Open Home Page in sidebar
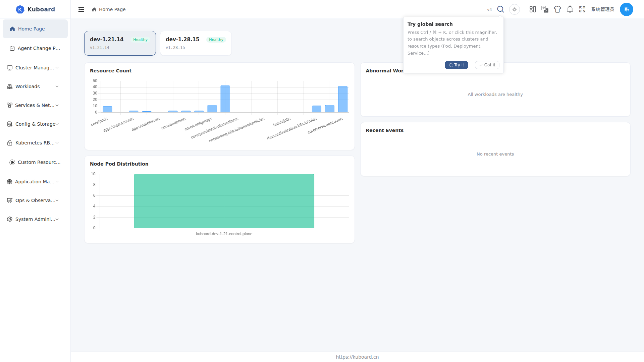 (x=35, y=29)
